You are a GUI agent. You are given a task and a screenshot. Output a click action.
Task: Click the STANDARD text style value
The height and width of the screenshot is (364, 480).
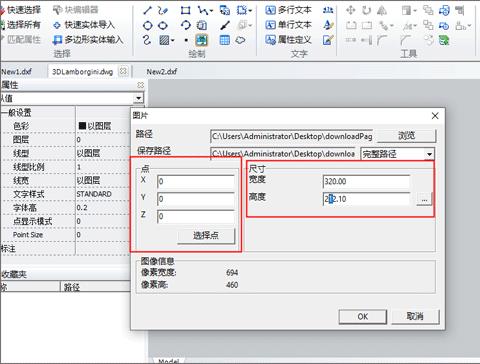(x=94, y=194)
